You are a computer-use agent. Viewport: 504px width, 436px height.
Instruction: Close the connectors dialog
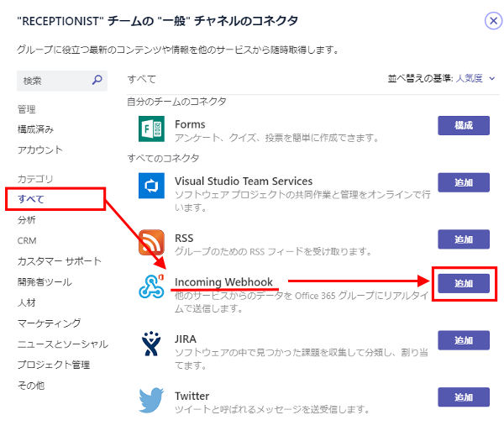click(493, 21)
